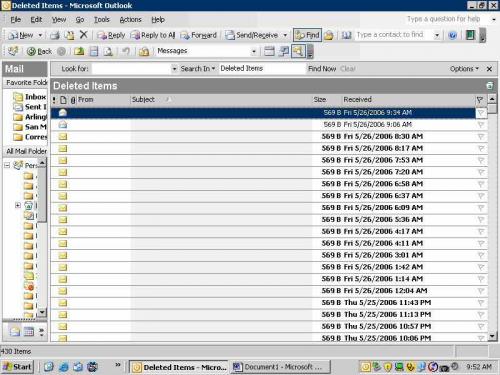Open the Tools menu
Screen dimensions: 500x375
pyautogui.click(x=102, y=20)
